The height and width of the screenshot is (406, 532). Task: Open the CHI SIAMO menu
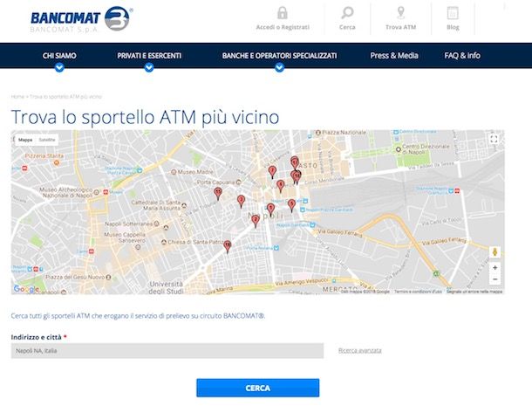tap(59, 55)
